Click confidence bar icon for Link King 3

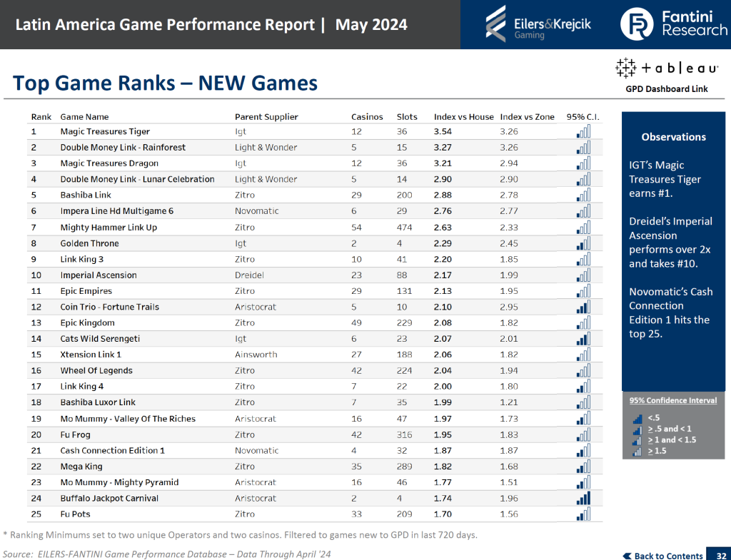pyautogui.click(x=583, y=259)
